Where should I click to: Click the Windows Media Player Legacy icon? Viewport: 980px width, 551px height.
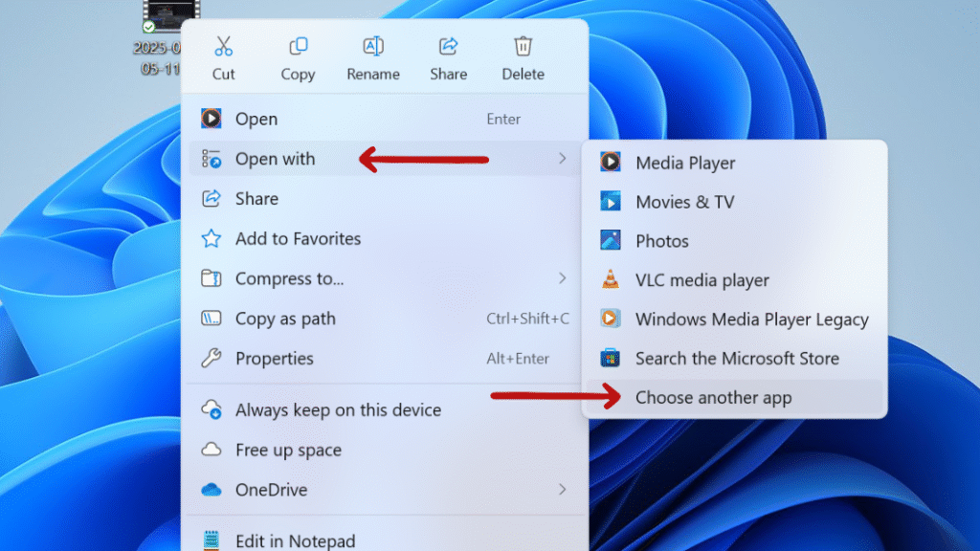[x=610, y=319]
